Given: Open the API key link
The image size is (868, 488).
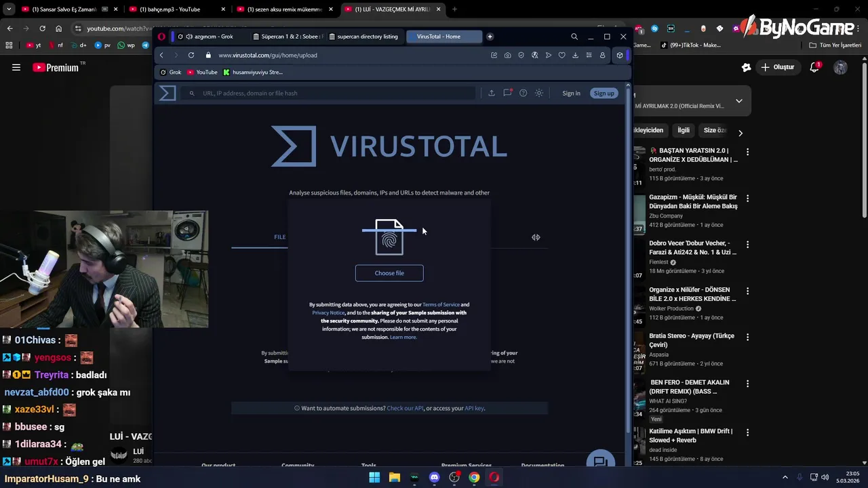Looking at the screenshot, I should click(x=474, y=408).
